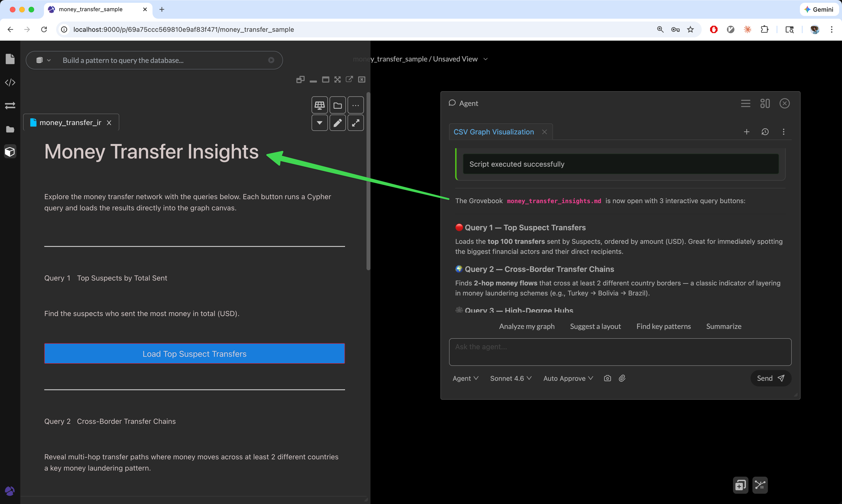Click the cascade windows panel icon
The image size is (842, 504).
300,79
